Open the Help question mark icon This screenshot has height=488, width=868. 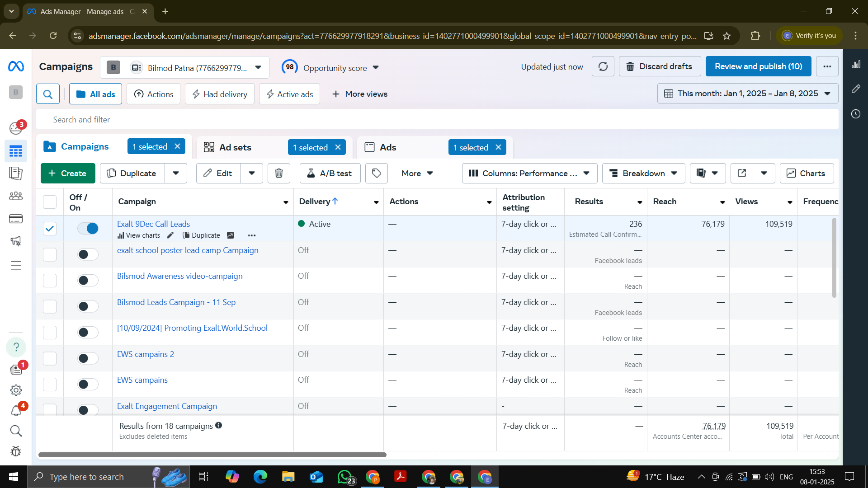[x=16, y=347]
